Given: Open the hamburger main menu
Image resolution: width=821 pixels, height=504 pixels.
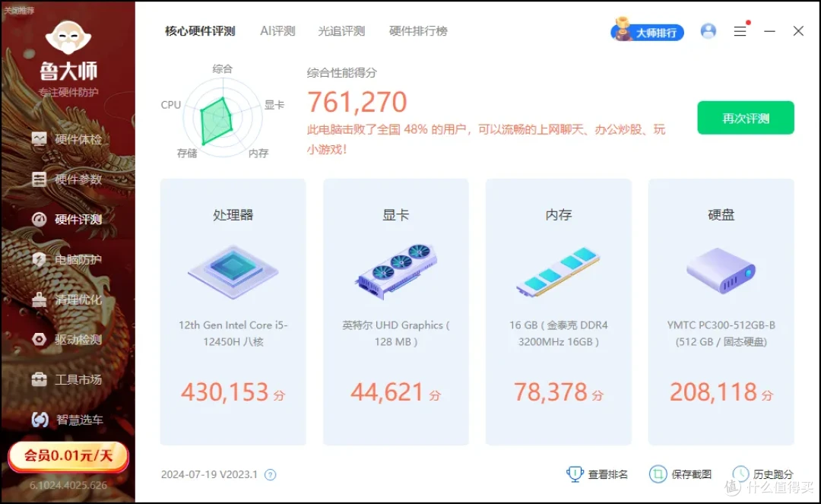Looking at the screenshot, I should point(740,31).
